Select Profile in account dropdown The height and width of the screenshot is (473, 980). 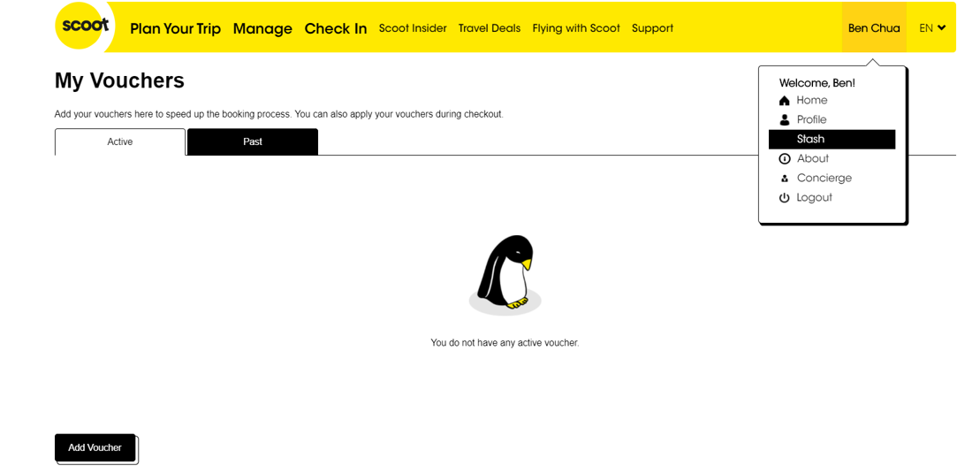[811, 120]
